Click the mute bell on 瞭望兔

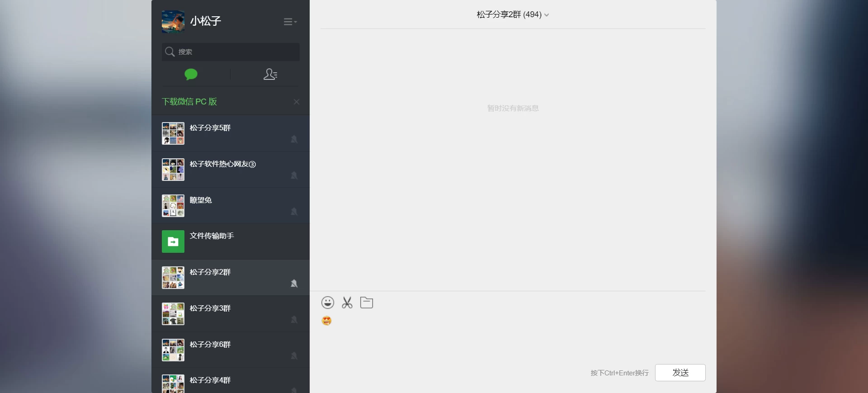pyautogui.click(x=294, y=212)
